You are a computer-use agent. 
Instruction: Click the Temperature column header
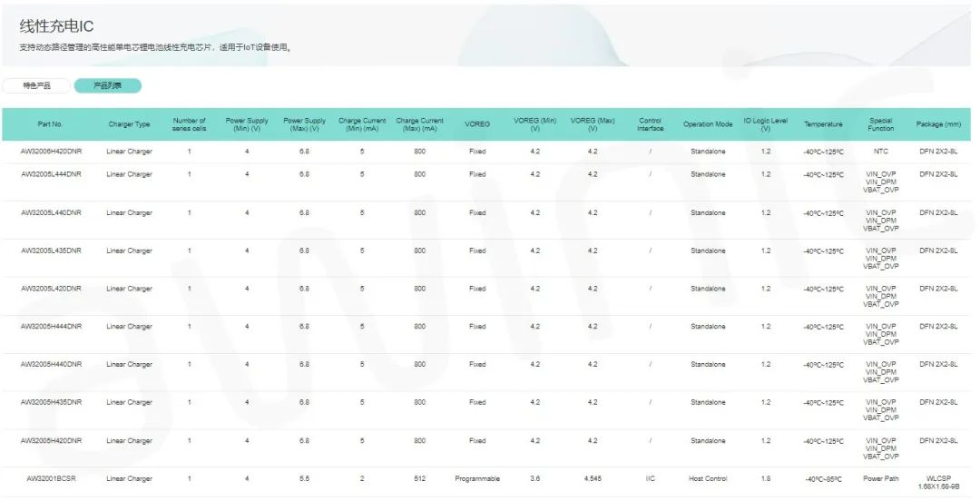point(823,124)
